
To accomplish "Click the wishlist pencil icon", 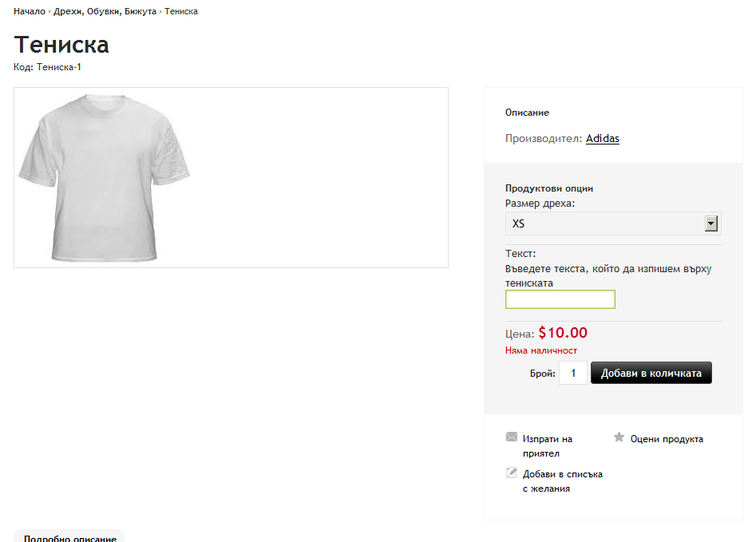I will click(x=512, y=473).
